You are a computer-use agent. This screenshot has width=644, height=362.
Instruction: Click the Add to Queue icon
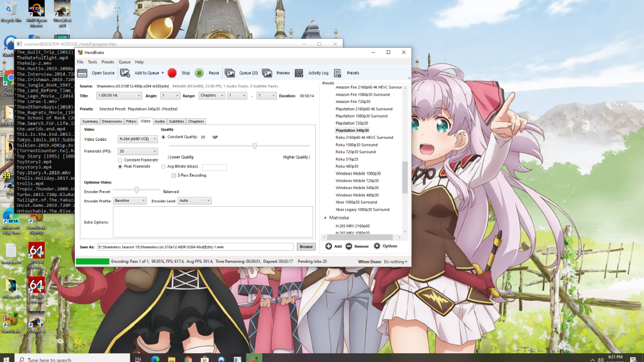point(125,73)
